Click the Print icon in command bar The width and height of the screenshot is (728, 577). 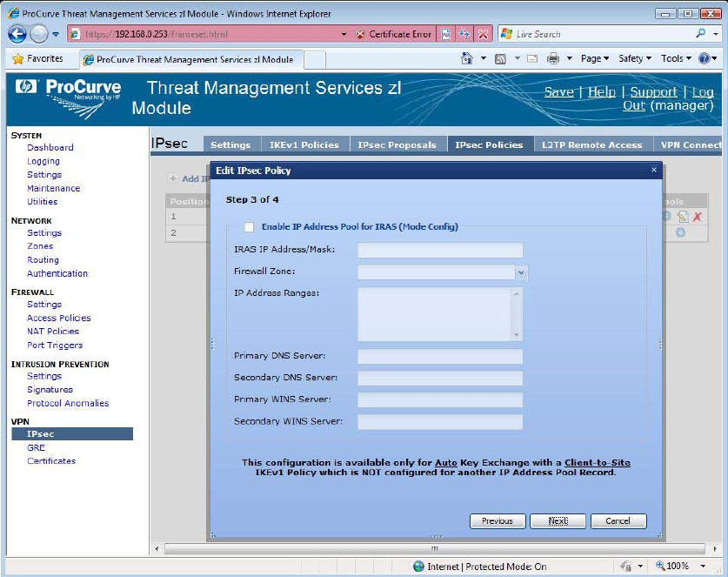pyautogui.click(x=553, y=58)
